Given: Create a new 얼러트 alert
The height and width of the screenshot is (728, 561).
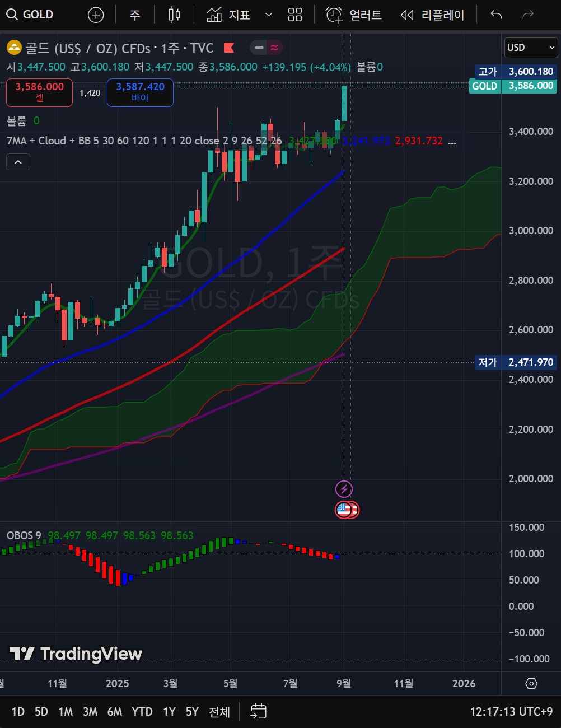Looking at the screenshot, I should [354, 15].
